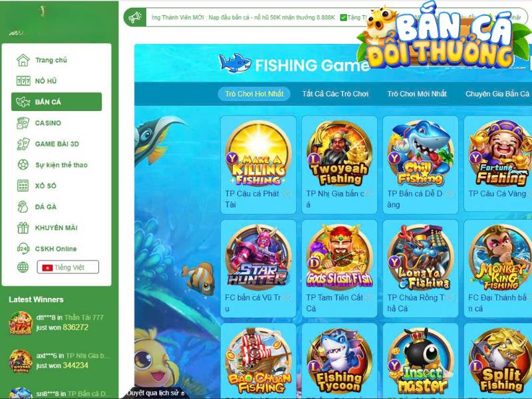This screenshot has height=399, width=532.
Task: Select the NỔ HŨ slot machine icon
Action: point(23,80)
